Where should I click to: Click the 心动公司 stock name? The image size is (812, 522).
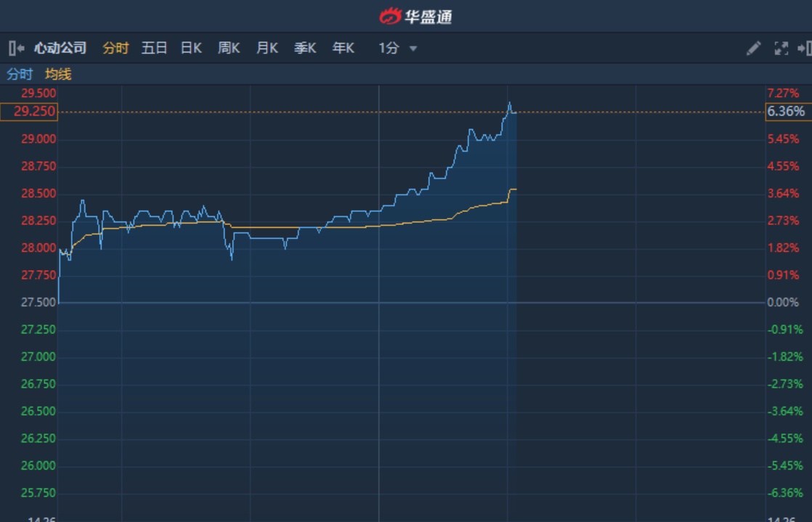60,49
